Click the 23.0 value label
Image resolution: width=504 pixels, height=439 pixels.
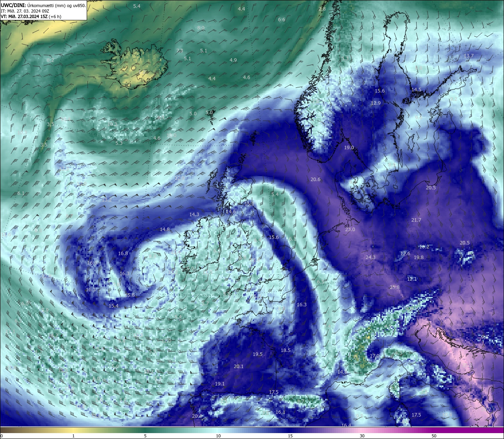point(350,229)
